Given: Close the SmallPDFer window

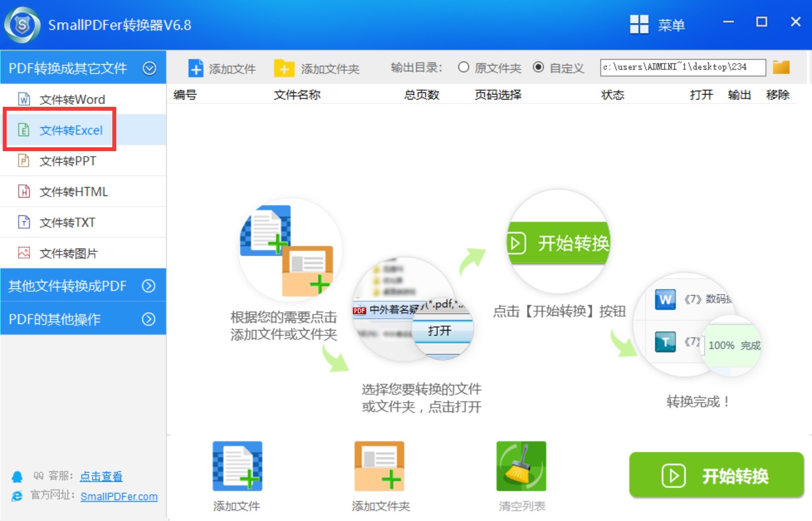Looking at the screenshot, I should 795,22.
